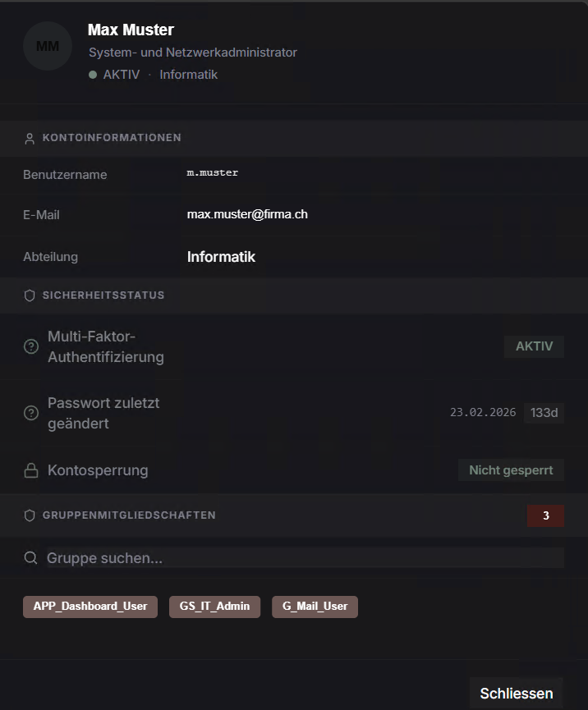Click the max.muster@firma.ch email address
The height and width of the screenshot is (710, 588).
[x=247, y=214]
